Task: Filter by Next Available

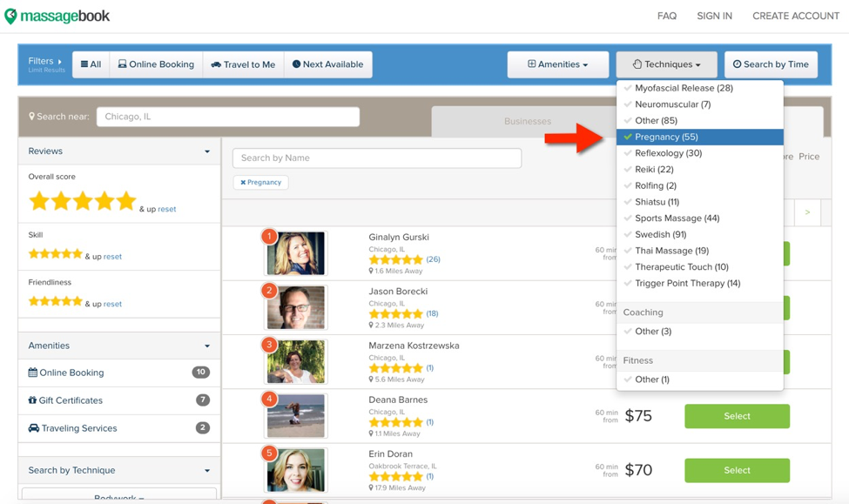Action: pos(328,64)
